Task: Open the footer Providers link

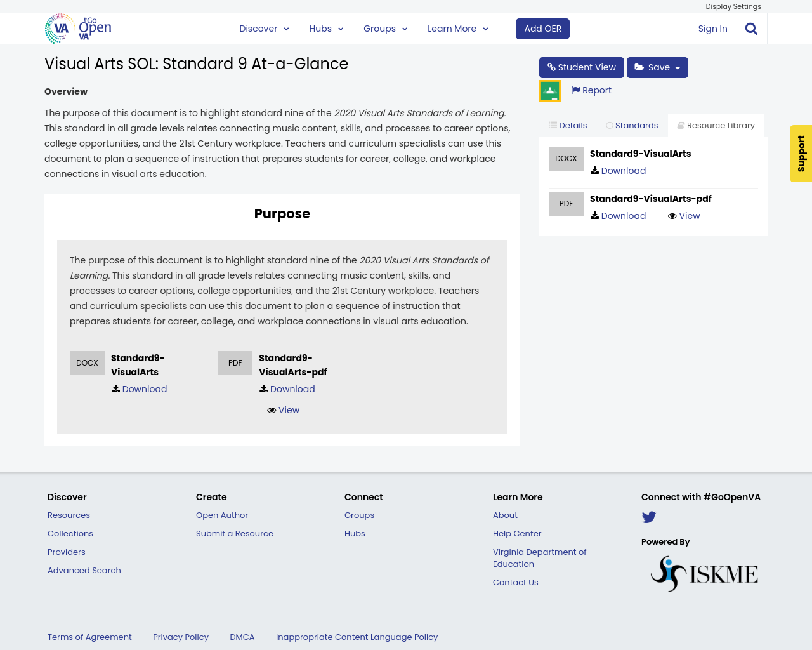Action: 67,552
